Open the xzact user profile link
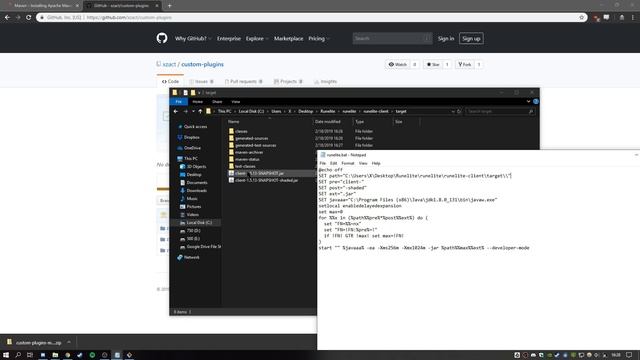This screenshot has width=640, height=360. pyautogui.click(x=169, y=64)
